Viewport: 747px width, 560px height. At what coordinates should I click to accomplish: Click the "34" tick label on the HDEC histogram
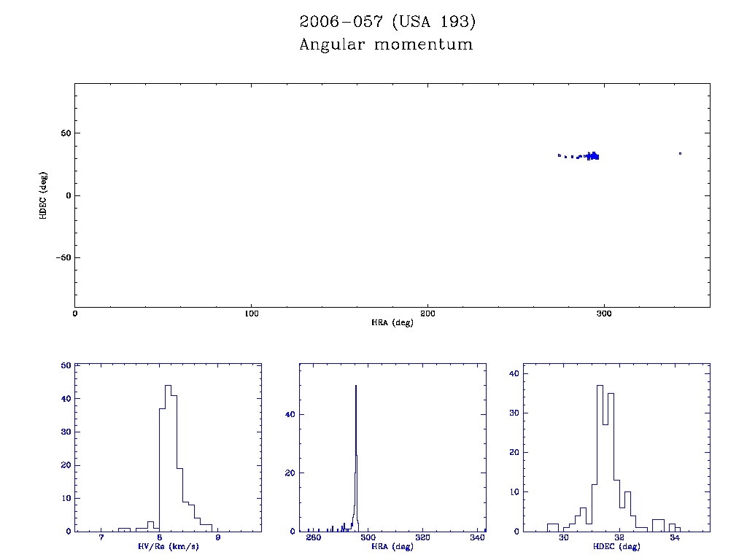click(x=675, y=538)
